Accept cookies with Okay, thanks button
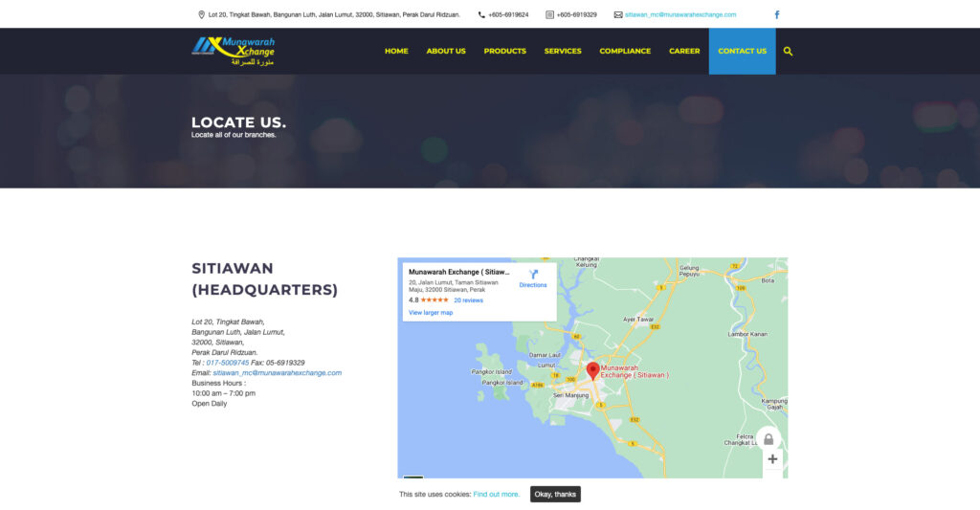 pyautogui.click(x=555, y=495)
